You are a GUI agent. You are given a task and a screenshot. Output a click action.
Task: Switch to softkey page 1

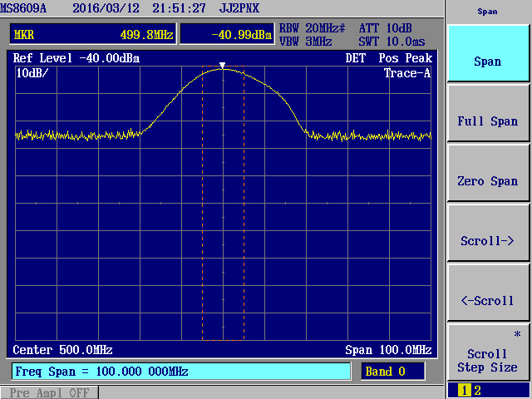point(464,391)
